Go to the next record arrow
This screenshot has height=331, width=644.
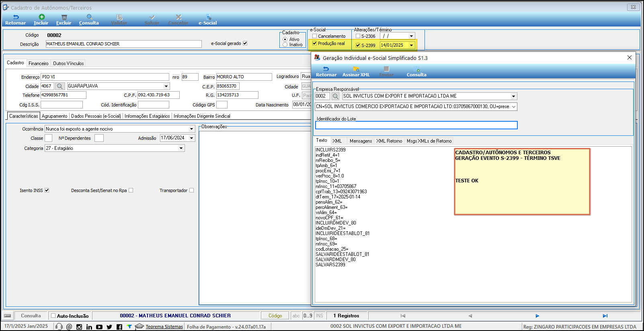[x=537, y=316]
